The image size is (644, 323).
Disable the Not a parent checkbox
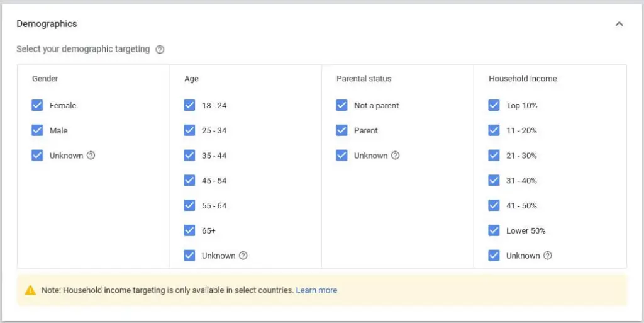coord(341,105)
